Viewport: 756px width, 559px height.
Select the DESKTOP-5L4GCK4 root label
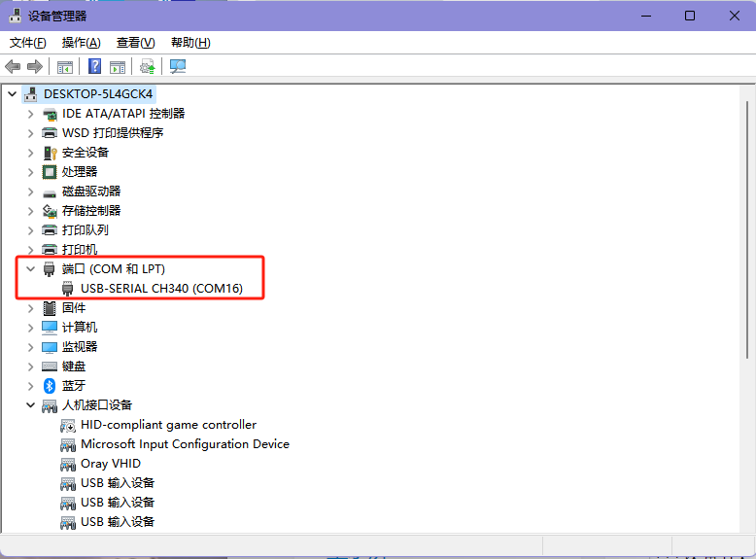click(98, 93)
